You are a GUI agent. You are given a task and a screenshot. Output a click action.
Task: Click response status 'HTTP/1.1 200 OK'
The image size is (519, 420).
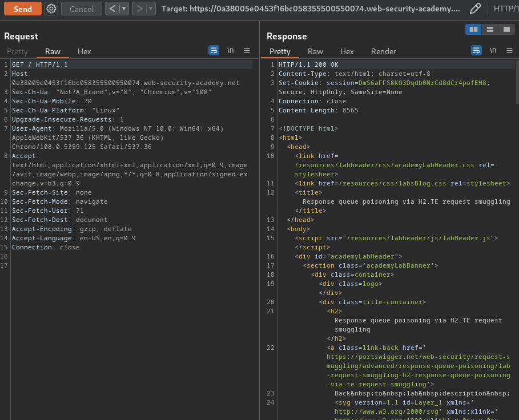(x=308, y=64)
